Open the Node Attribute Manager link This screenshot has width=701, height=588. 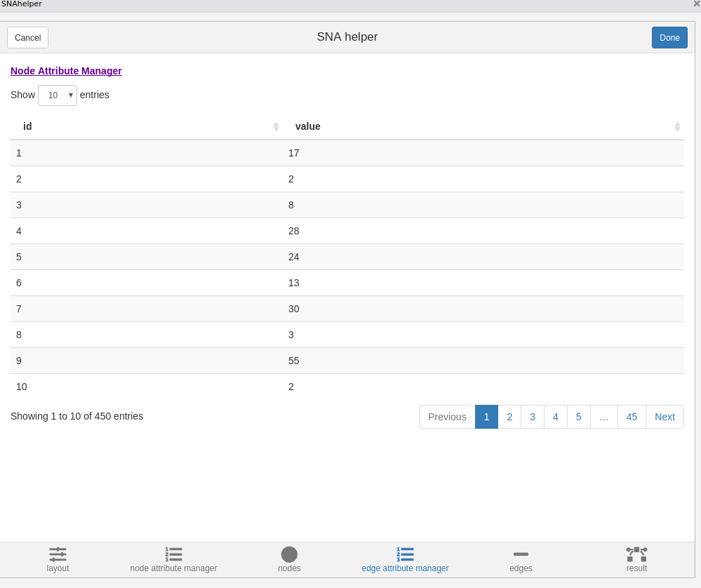tap(66, 71)
